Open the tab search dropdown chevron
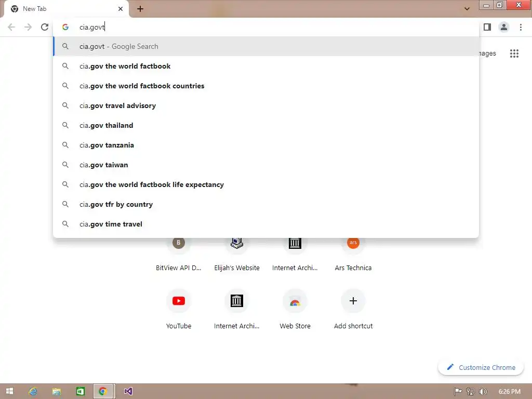 (x=467, y=9)
